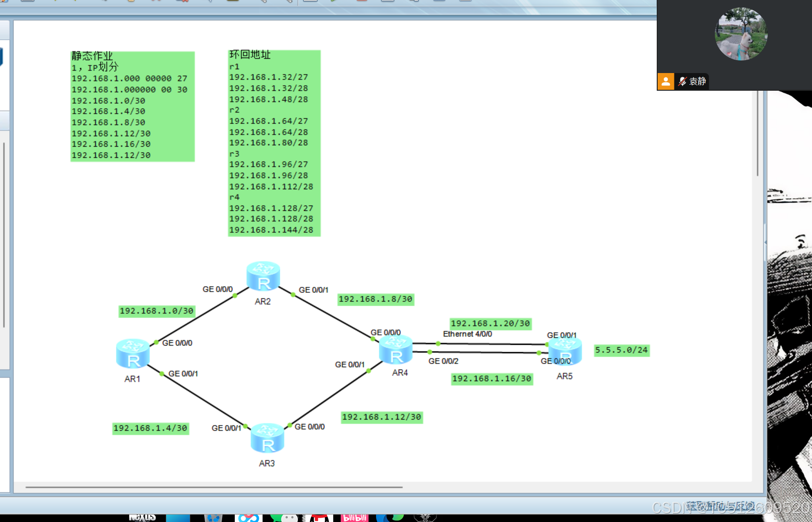
Task: Click the AR2 device name label
Action: pos(263,301)
